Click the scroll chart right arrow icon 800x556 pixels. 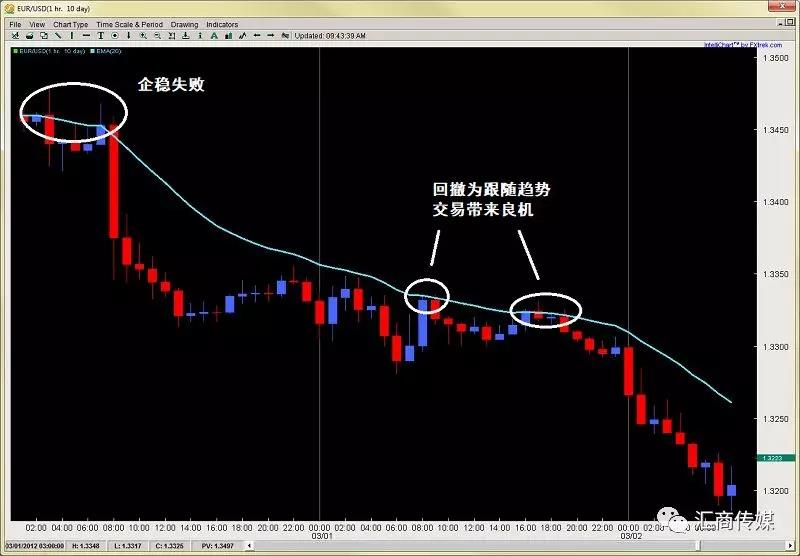click(x=271, y=36)
